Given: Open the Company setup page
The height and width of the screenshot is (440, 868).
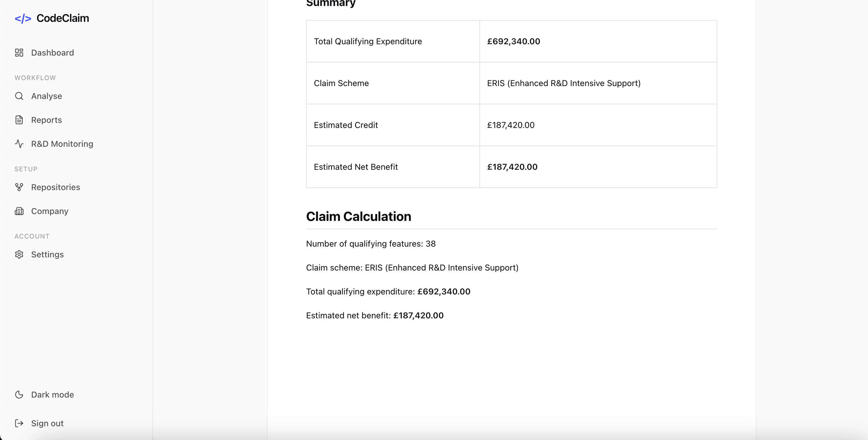Looking at the screenshot, I should [50, 211].
